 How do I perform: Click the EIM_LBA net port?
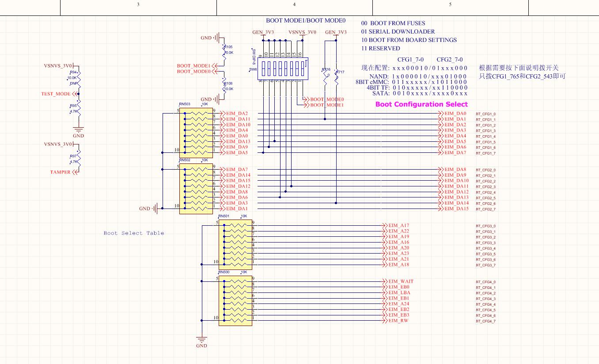click(396, 292)
